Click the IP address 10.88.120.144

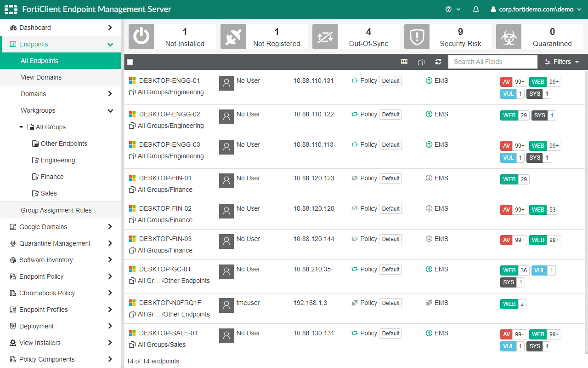click(314, 239)
